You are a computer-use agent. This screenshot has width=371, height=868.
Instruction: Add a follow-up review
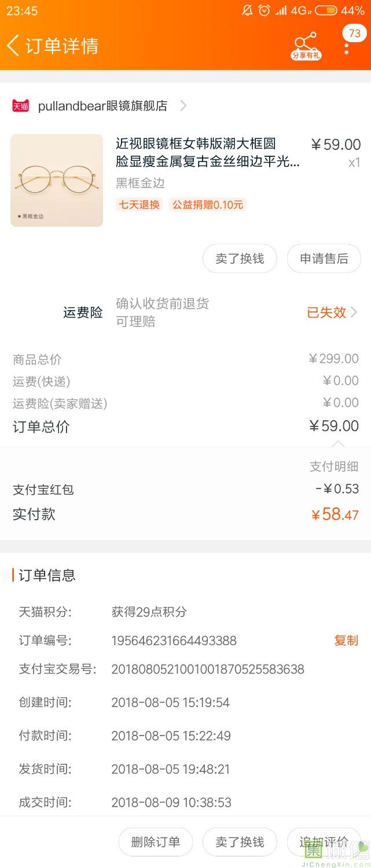click(324, 842)
